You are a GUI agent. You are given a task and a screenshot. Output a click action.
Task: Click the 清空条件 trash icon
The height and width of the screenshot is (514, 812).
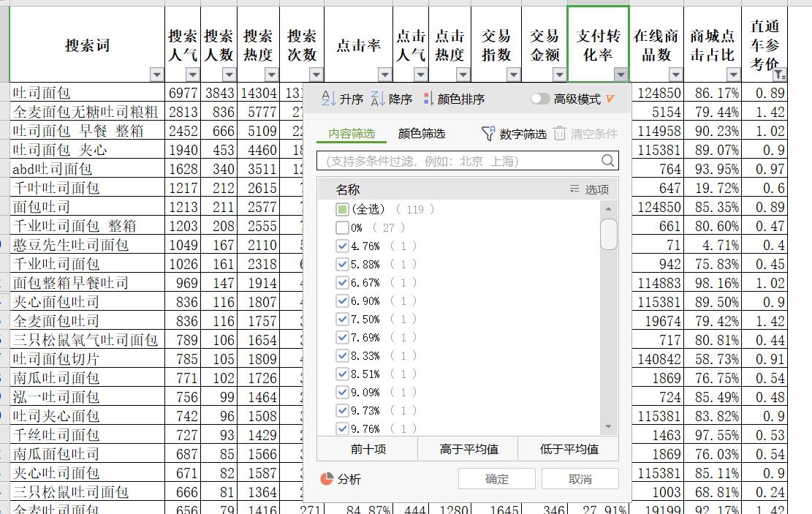tap(560, 133)
